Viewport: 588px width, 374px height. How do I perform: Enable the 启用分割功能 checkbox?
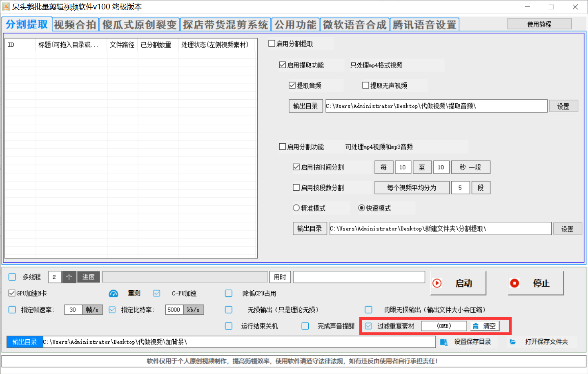coord(282,146)
